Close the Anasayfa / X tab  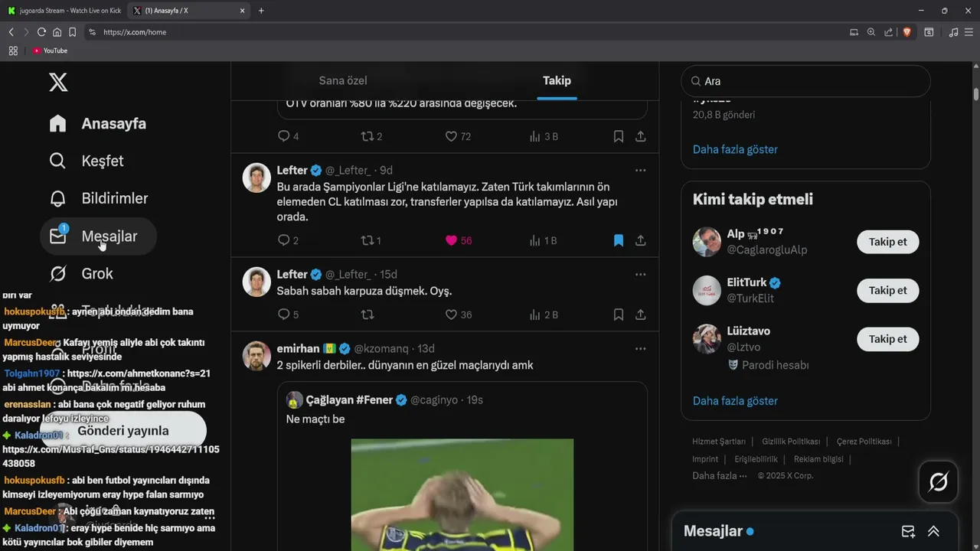(243, 11)
